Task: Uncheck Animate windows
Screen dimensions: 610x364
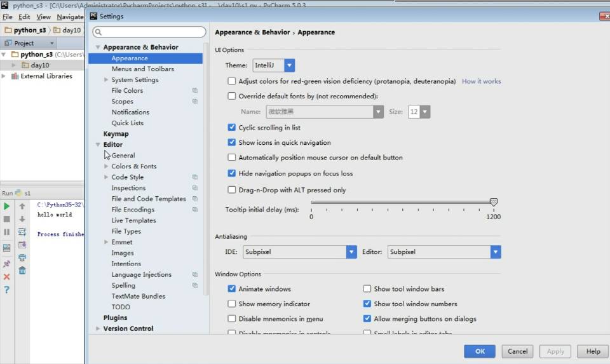Action: 231,288
